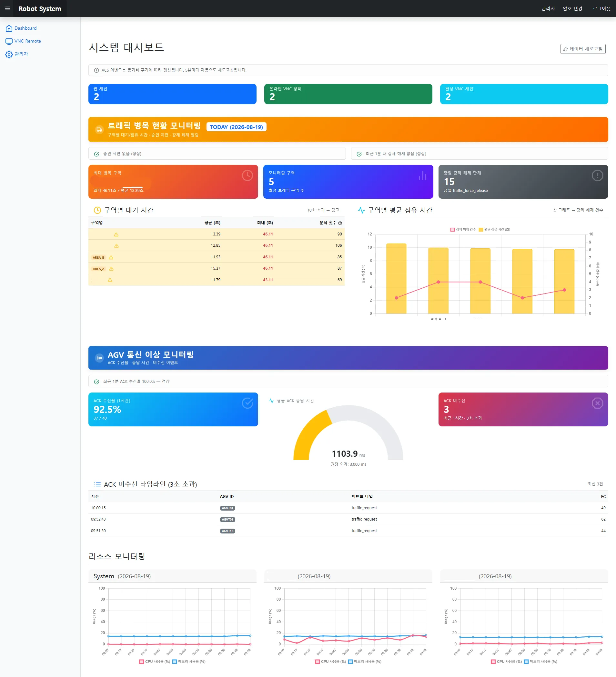Click the VNC Remote monitor icon
The height and width of the screenshot is (677, 616).
(x=9, y=41)
